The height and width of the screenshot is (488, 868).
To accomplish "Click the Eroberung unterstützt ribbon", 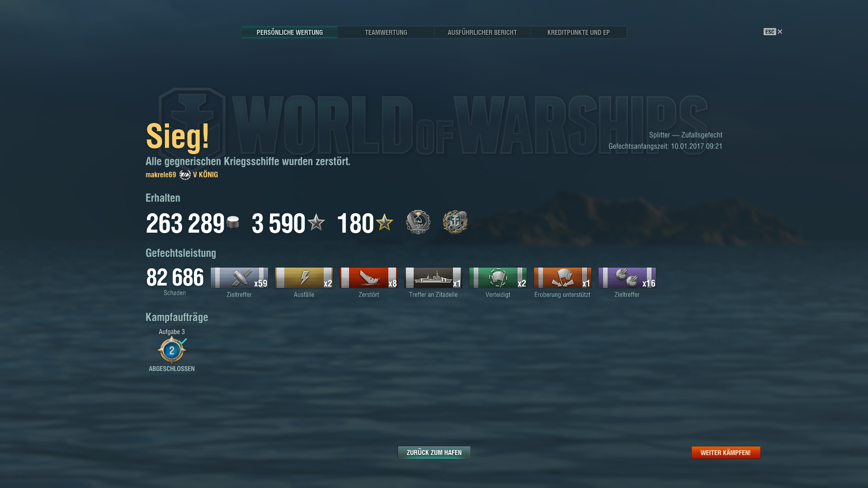I will click(x=562, y=277).
